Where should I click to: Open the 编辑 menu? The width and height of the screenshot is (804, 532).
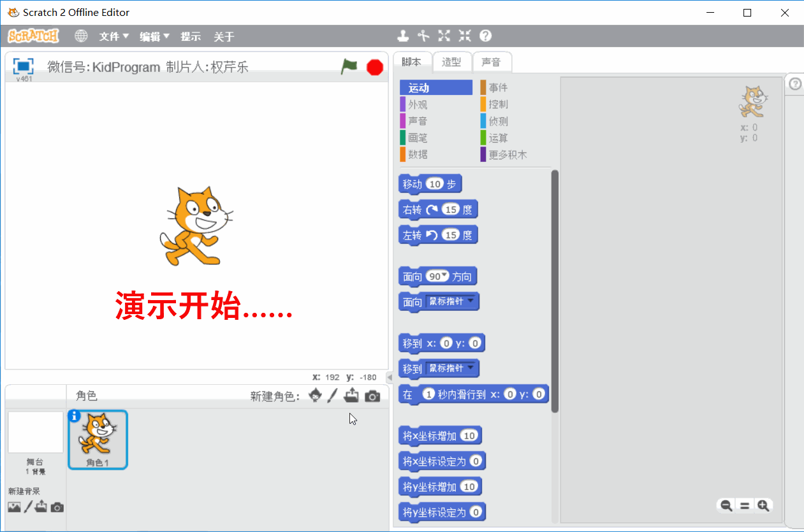(155, 36)
